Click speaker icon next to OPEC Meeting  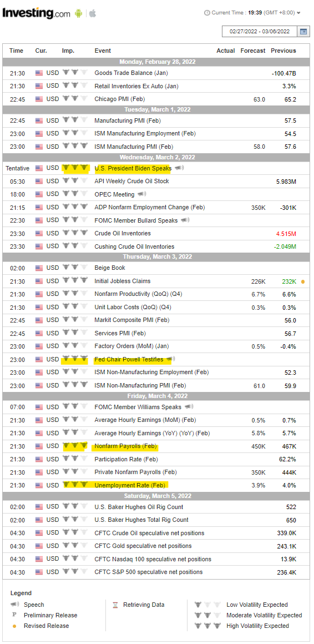coord(141,194)
